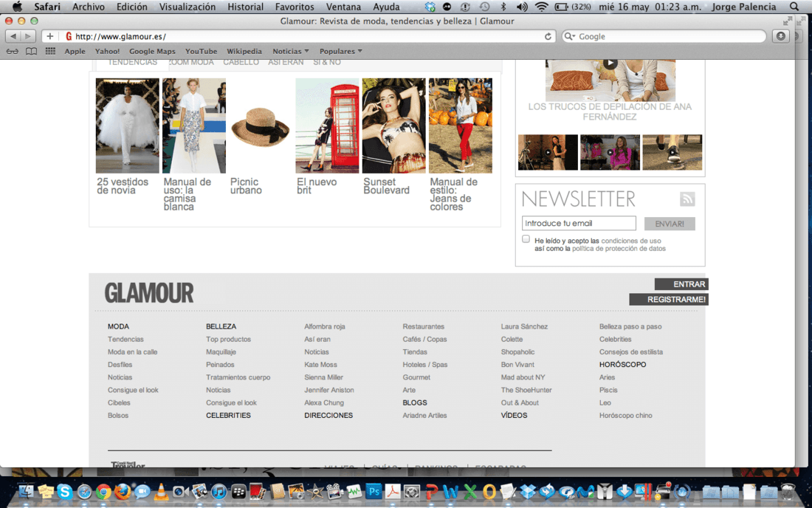Enter full screen with the arrows icon

click(787, 21)
